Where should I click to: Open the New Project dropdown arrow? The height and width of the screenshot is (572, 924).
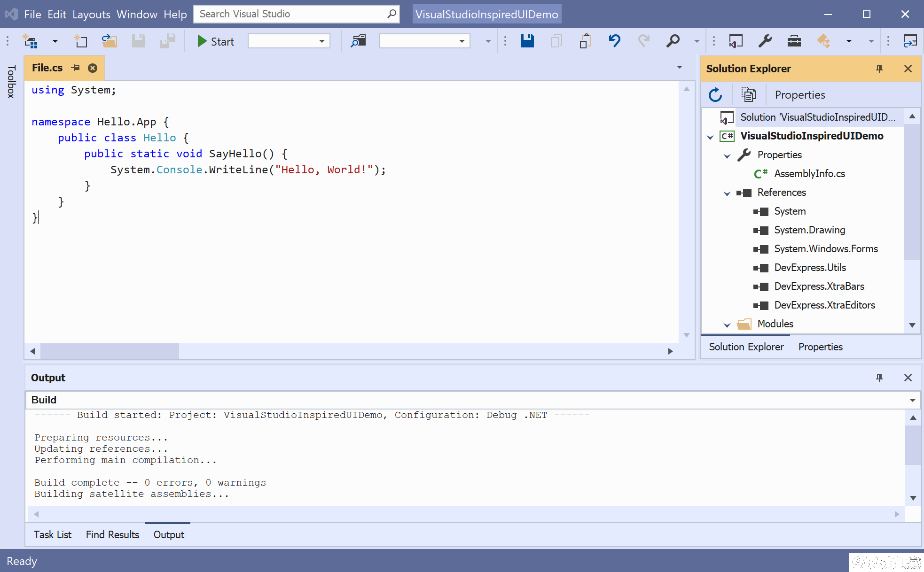point(55,41)
